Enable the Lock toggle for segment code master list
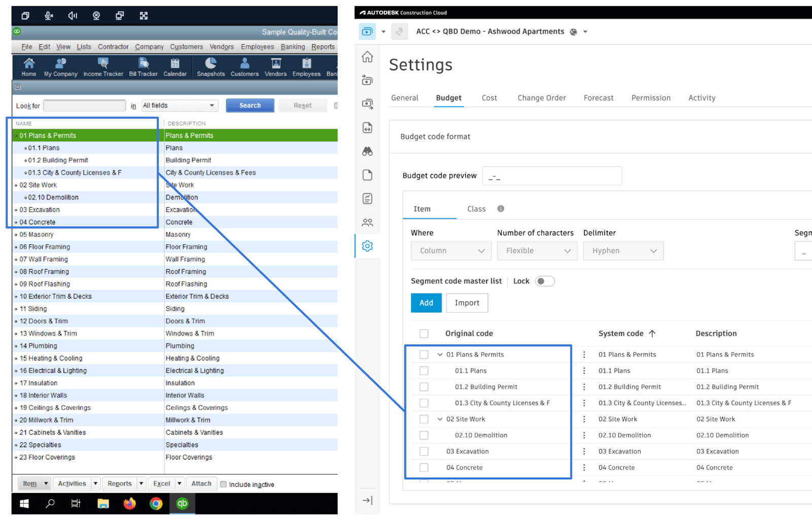 point(544,281)
